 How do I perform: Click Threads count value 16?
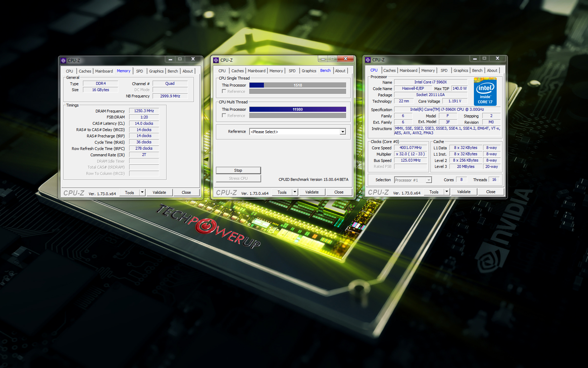coord(494,179)
